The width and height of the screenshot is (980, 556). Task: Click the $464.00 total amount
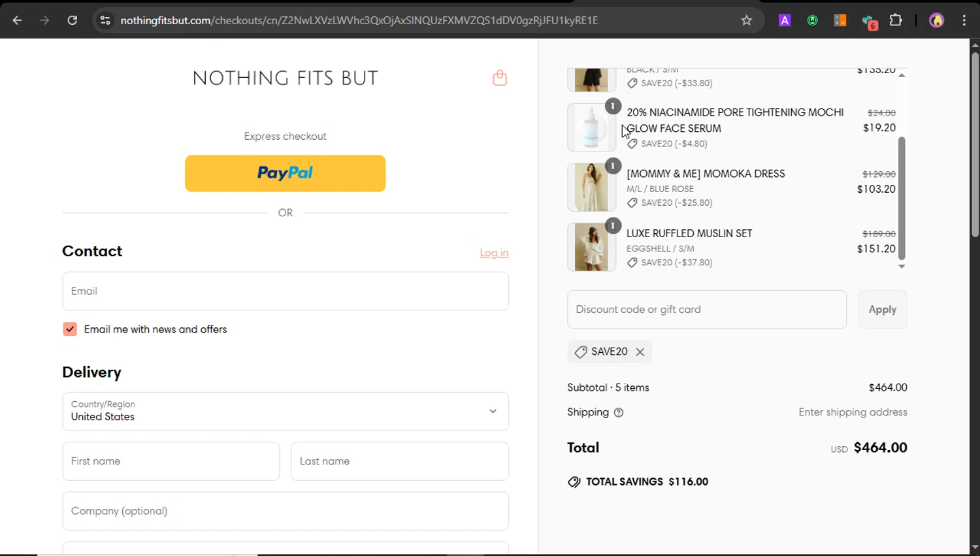pos(880,448)
